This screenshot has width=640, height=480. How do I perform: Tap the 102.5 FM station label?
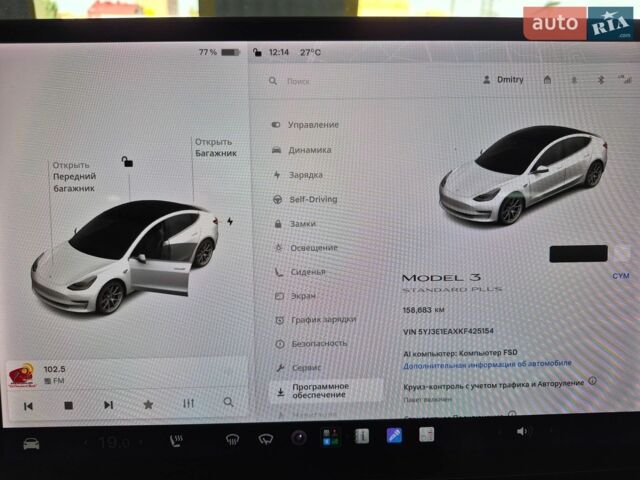click(x=54, y=374)
